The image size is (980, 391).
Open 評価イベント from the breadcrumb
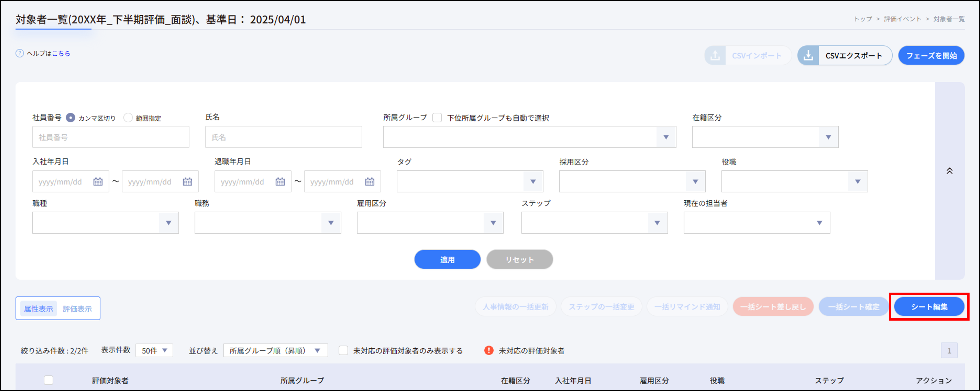click(x=903, y=19)
